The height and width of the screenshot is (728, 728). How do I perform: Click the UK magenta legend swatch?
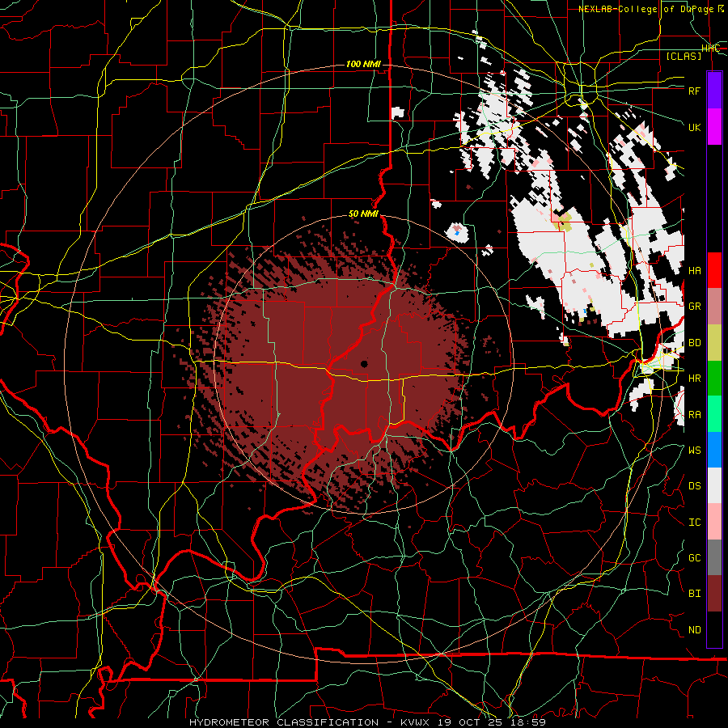pos(714,127)
